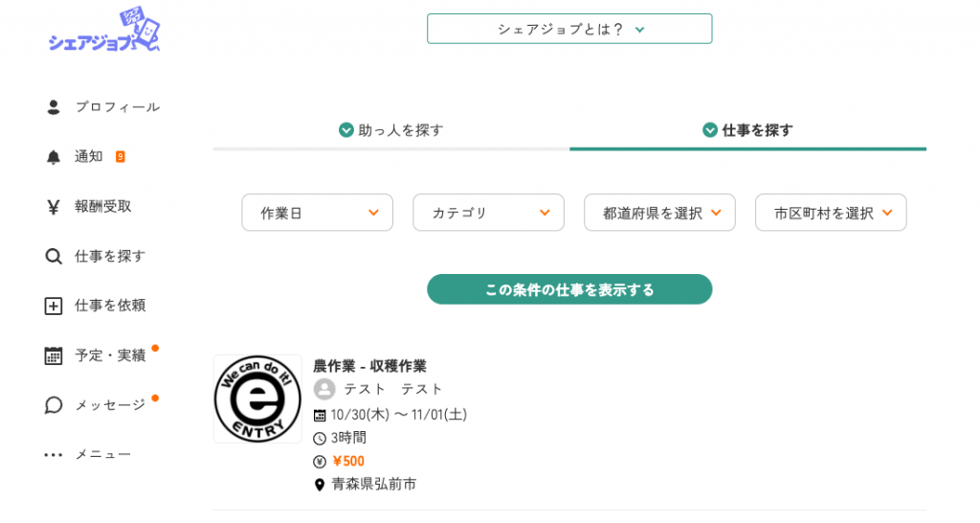Open 農作業 - 収穫作業 job listing
980x523 pixels.
(x=369, y=366)
